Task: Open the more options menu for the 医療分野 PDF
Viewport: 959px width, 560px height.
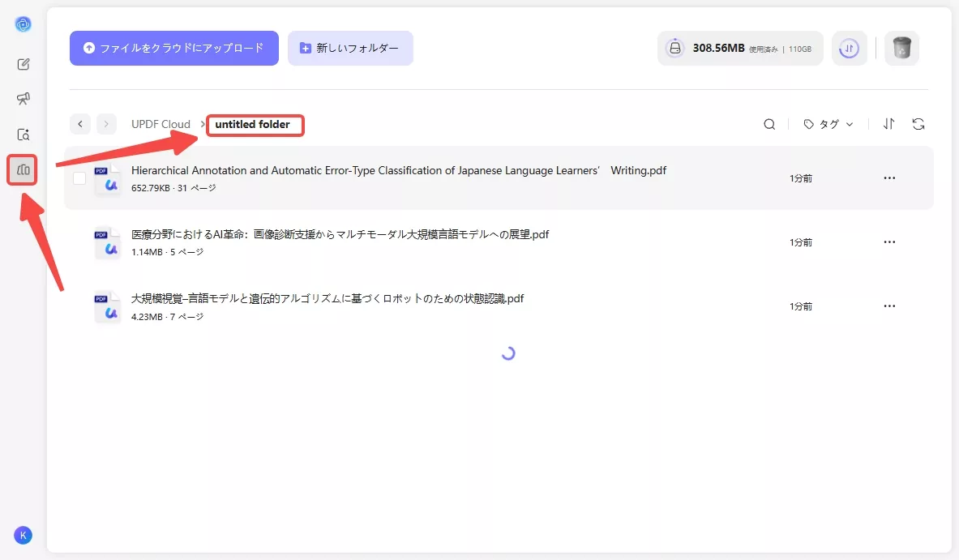Action: [889, 242]
